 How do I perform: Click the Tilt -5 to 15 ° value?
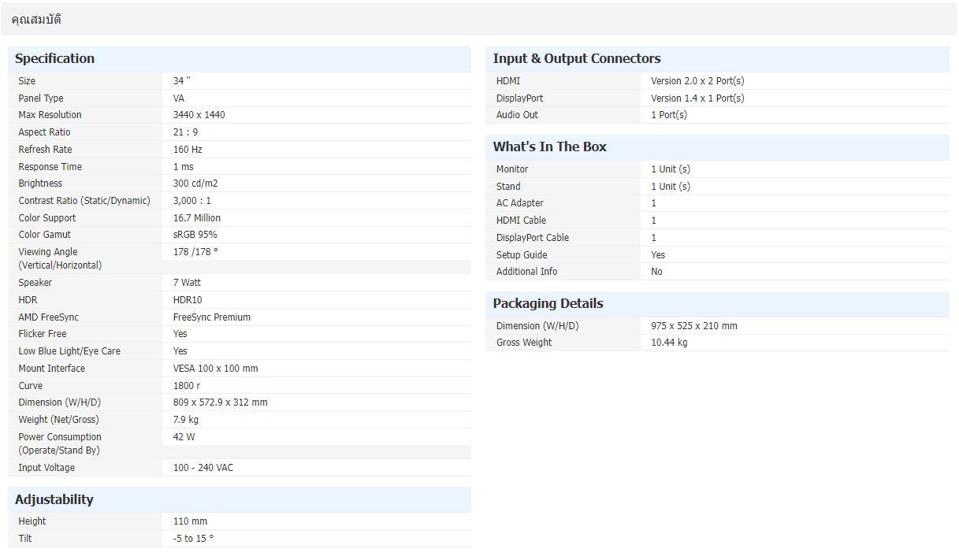click(193, 539)
